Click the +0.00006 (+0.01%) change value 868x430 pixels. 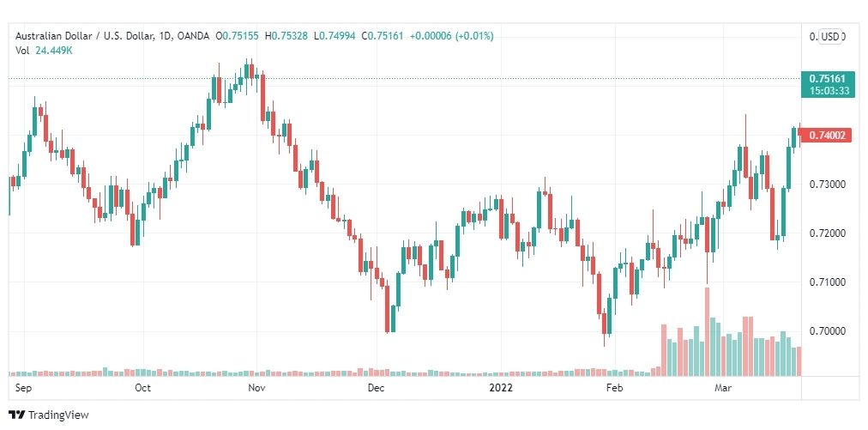click(x=452, y=36)
